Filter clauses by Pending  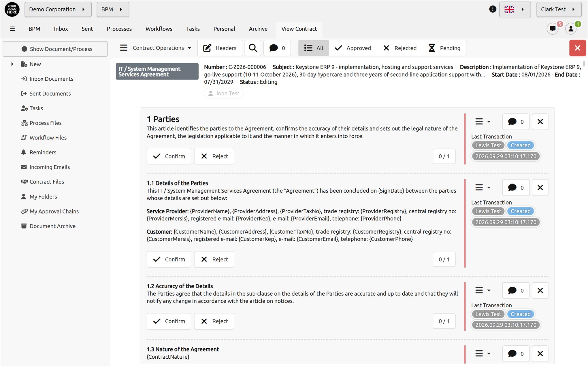tap(444, 48)
